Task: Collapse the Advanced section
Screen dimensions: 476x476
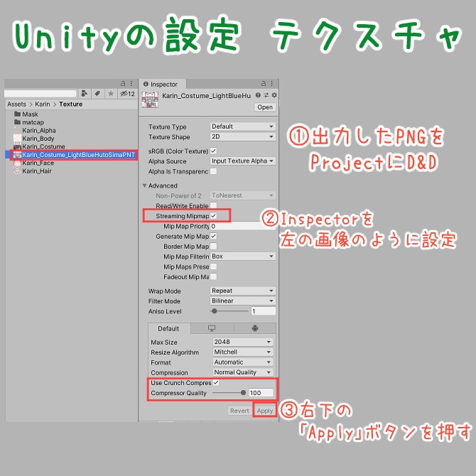Action: click(145, 185)
